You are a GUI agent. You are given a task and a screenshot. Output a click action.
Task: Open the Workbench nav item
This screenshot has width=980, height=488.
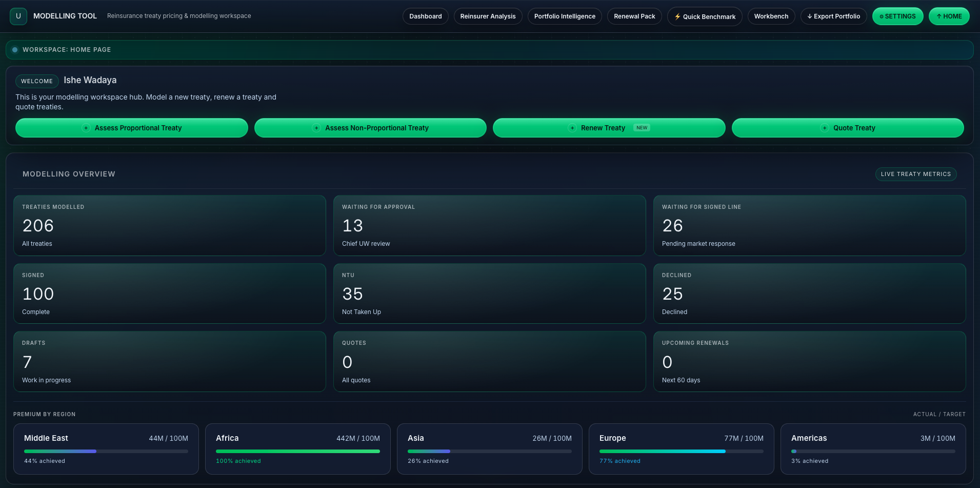(771, 16)
